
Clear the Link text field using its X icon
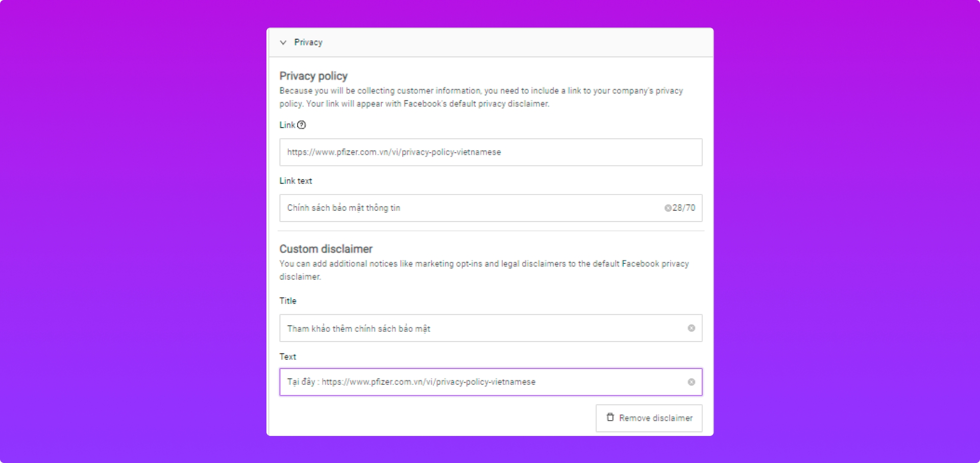coord(668,208)
